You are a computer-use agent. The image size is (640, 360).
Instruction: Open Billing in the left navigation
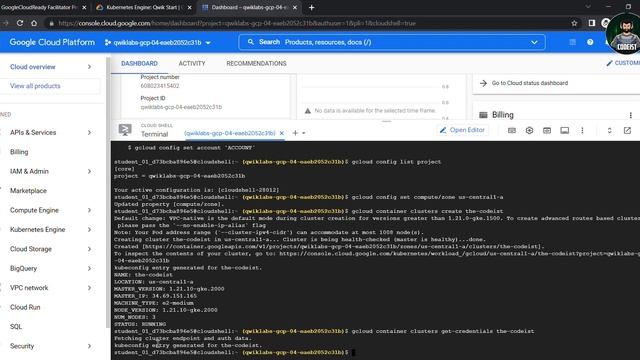[x=19, y=152]
